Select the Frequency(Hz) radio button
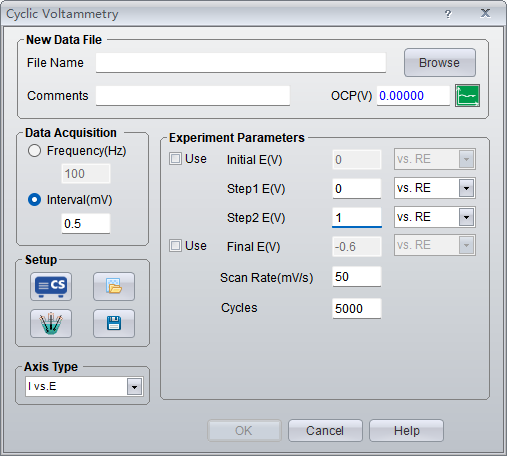 click(x=34, y=151)
